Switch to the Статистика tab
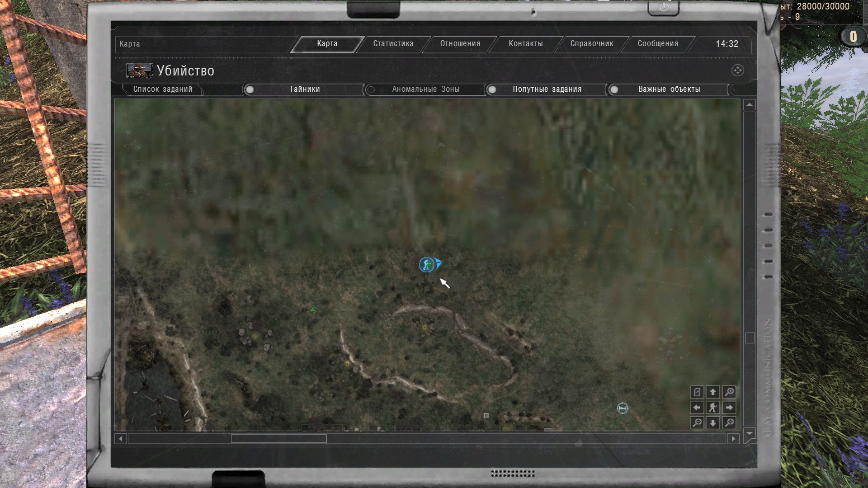This screenshot has width=868, height=488. coord(393,44)
